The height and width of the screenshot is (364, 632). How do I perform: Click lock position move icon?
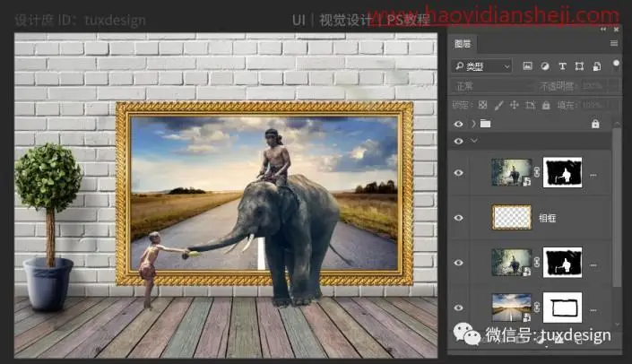click(515, 105)
